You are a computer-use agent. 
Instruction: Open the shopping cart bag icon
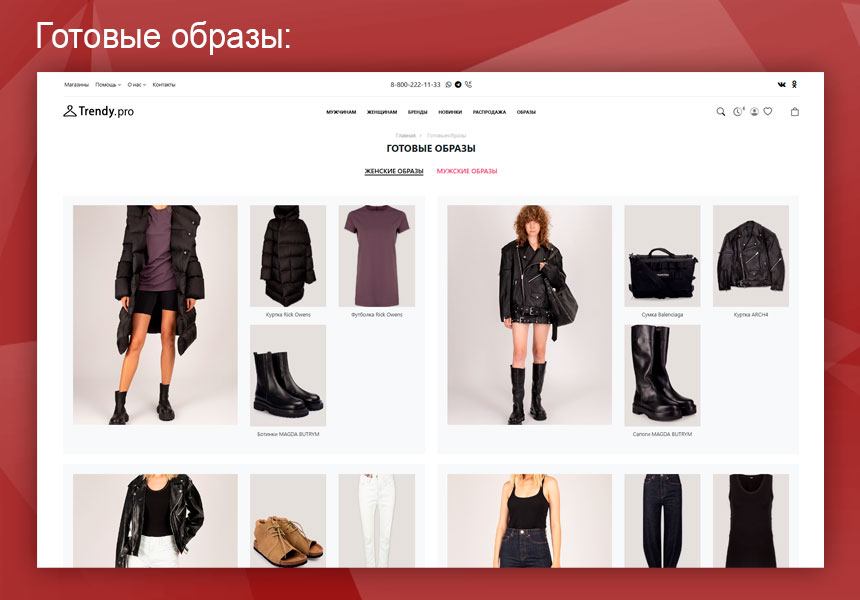pyautogui.click(x=794, y=112)
